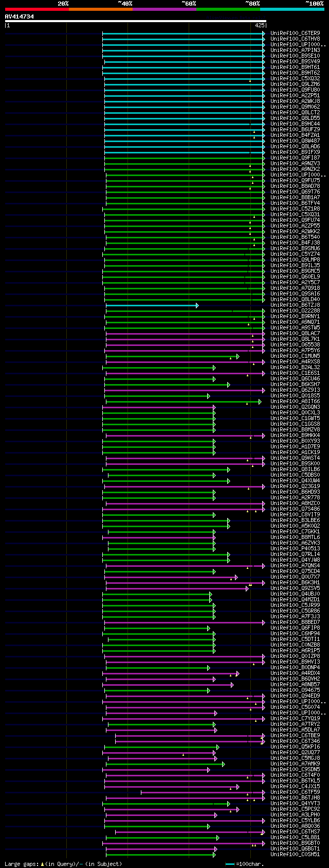Select the UniRef100_A2ZP51 label
This screenshot has height=868, width=329.
[x=295, y=96]
